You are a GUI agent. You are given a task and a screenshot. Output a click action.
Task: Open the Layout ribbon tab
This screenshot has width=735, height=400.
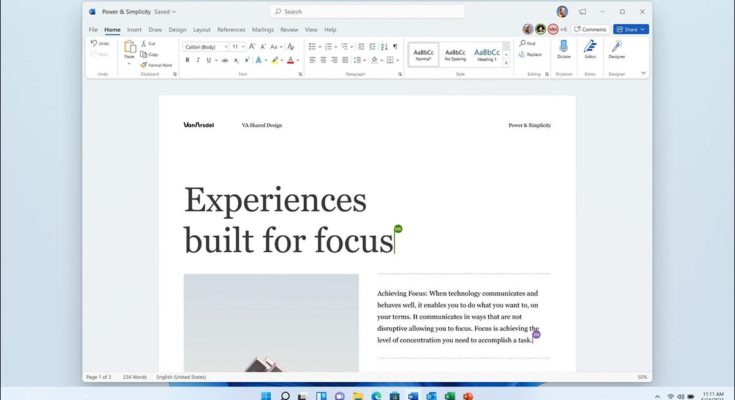click(x=202, y=30)
